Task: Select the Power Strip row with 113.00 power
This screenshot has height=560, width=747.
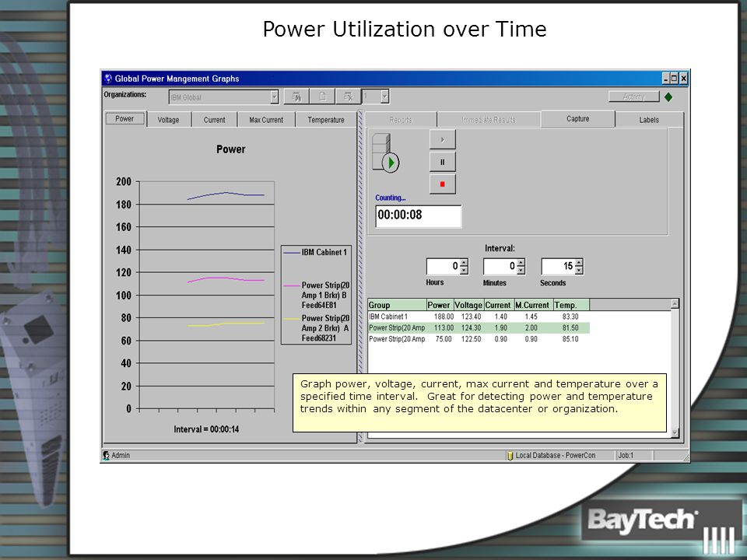Action: click(x=479, y=327)
